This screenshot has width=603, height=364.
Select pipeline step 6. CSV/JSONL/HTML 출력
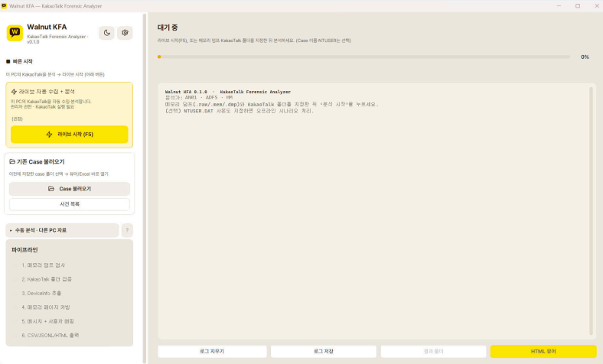pyautogui.click(x=50, y=335)
